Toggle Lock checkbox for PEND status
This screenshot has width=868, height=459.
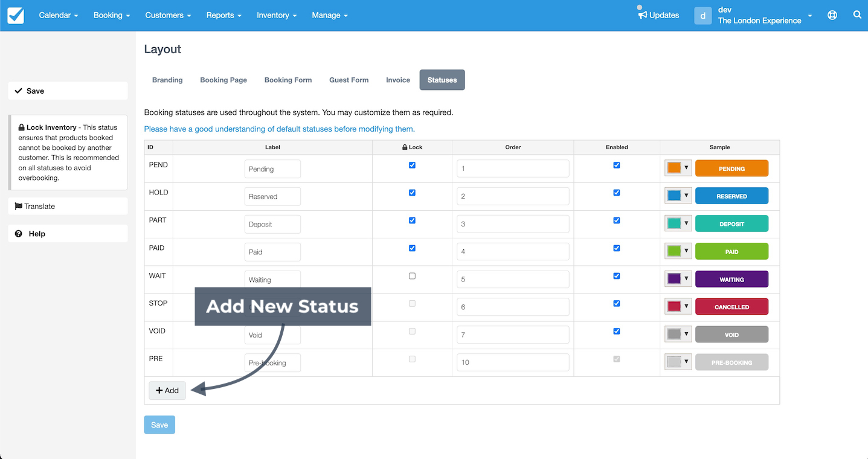(412, 165)
